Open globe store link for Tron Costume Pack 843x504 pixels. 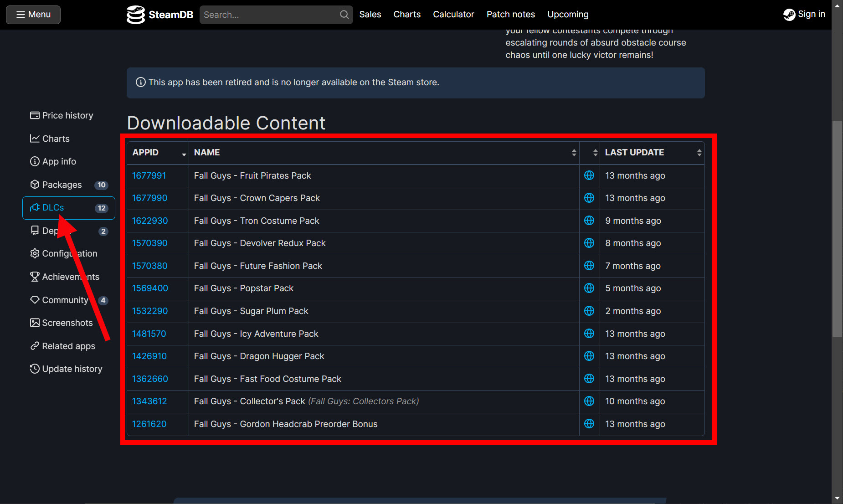pos(589,221)
